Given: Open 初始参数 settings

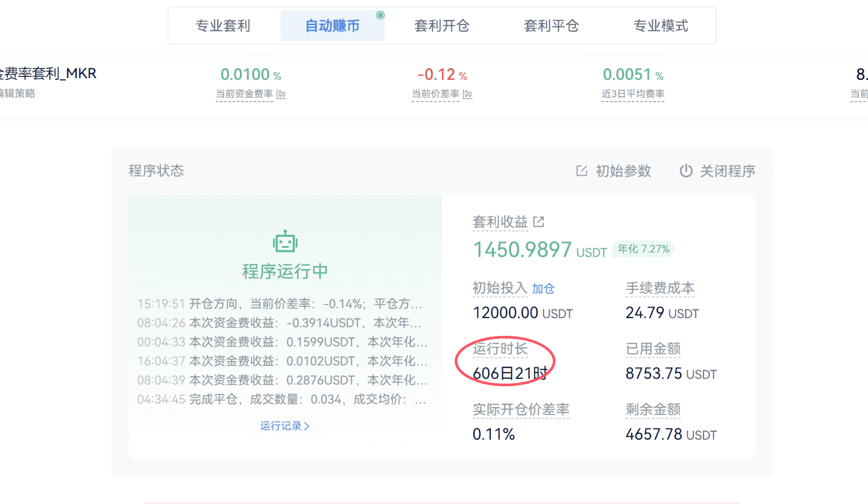Looking at the screenshot, I should coord(613,171).
